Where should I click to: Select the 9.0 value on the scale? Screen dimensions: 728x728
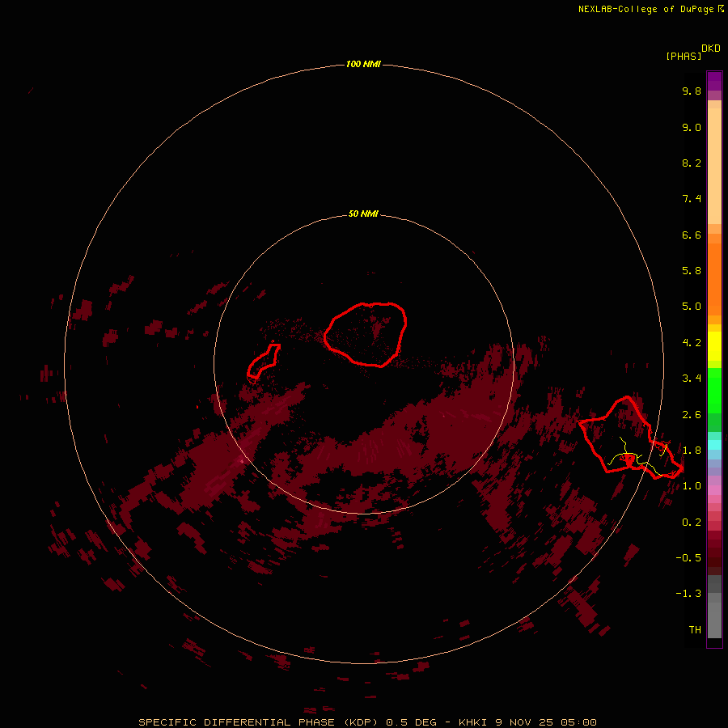pos(692,127)
